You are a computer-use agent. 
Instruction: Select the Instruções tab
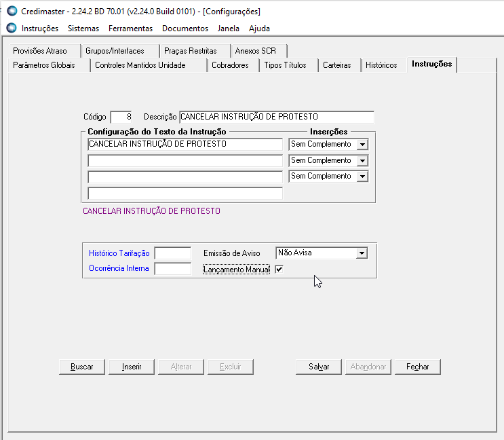(x=431, y=65)
